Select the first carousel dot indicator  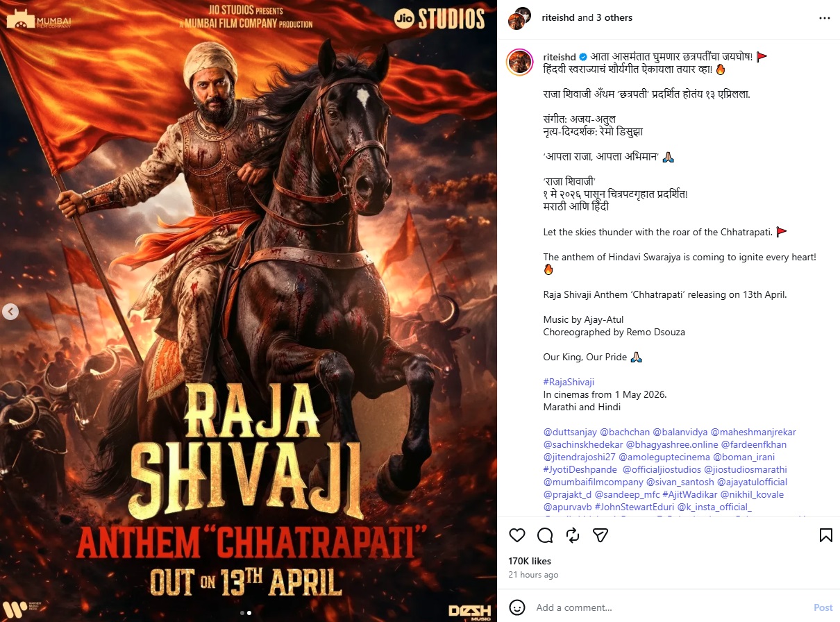point(242,613)
